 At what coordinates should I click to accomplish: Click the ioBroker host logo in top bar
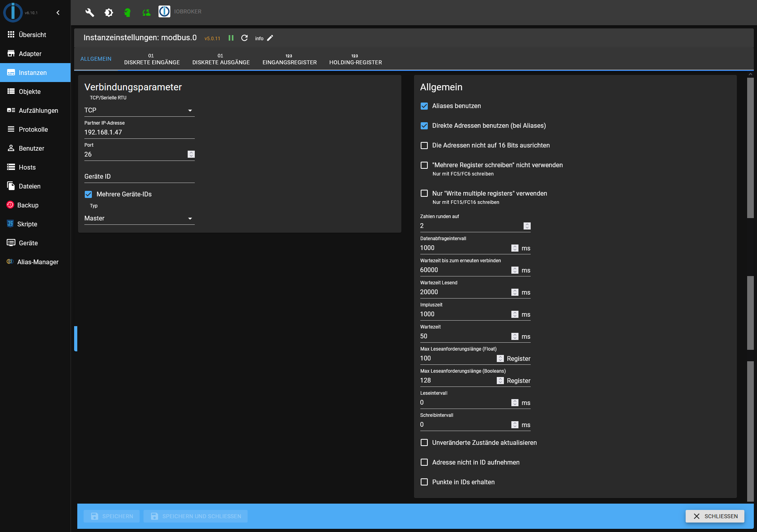(x=164, y=11)
